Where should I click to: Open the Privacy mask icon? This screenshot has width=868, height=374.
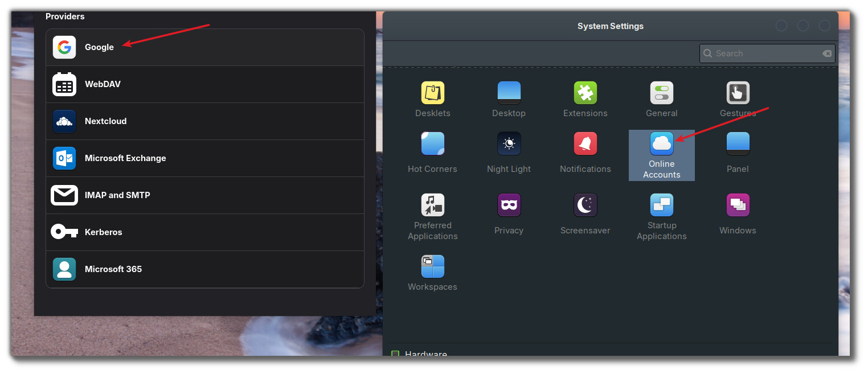click(509, 206)
